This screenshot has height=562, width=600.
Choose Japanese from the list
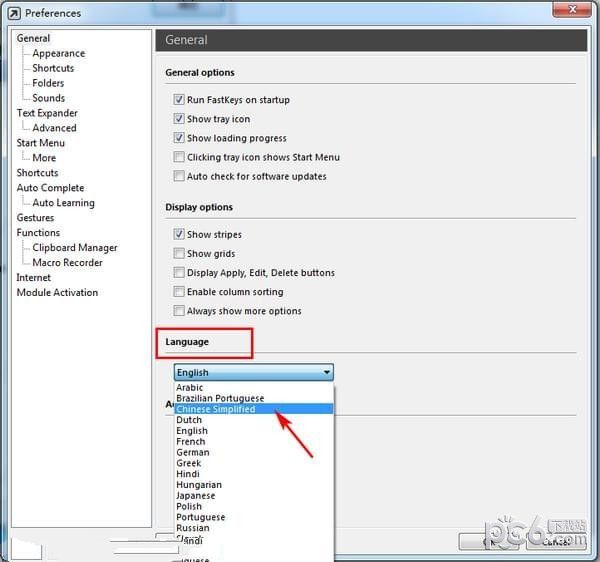coord(254,495)
